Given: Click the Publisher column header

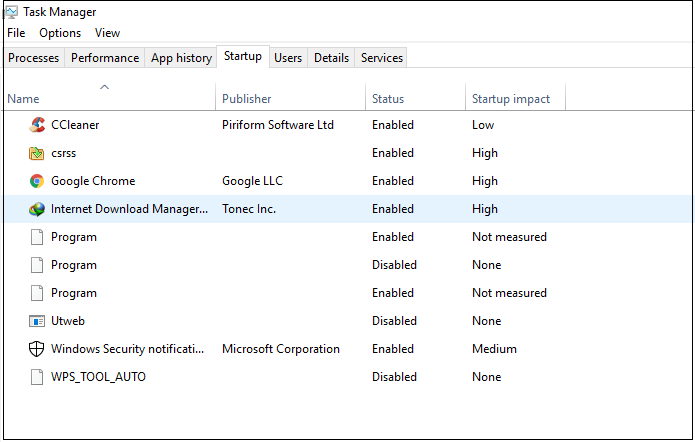Looking at the screenshot, I should 247,99.
